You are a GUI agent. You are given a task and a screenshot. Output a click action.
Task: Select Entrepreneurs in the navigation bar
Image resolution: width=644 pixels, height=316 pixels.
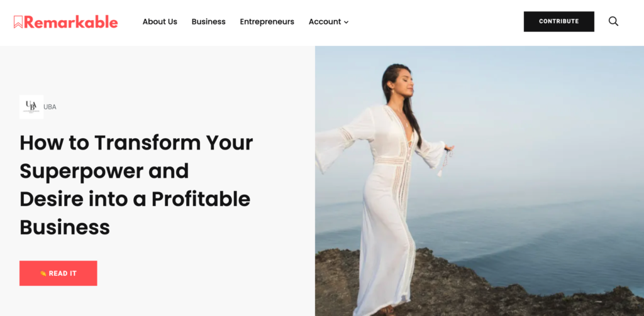tap(267, 22)
